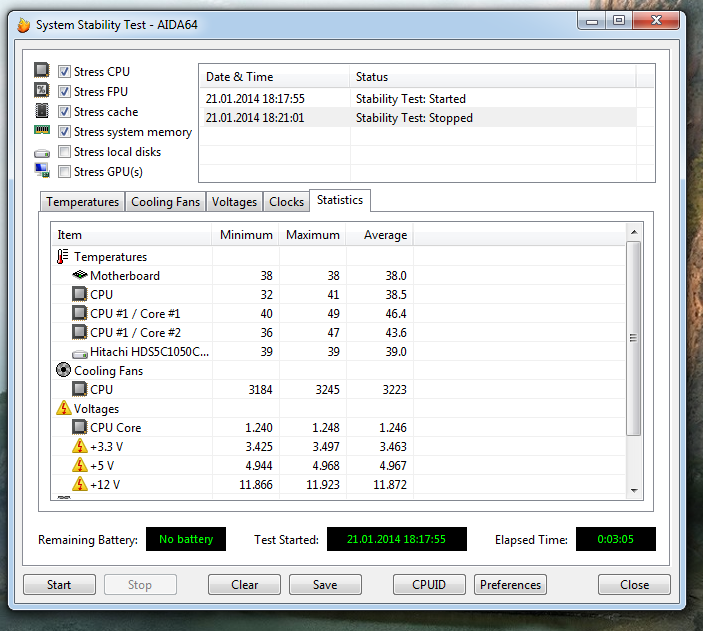This screenshot has width=703, height=631.
Task: Click the statistics list scroll up arrow
Action: tap(634, 232)
